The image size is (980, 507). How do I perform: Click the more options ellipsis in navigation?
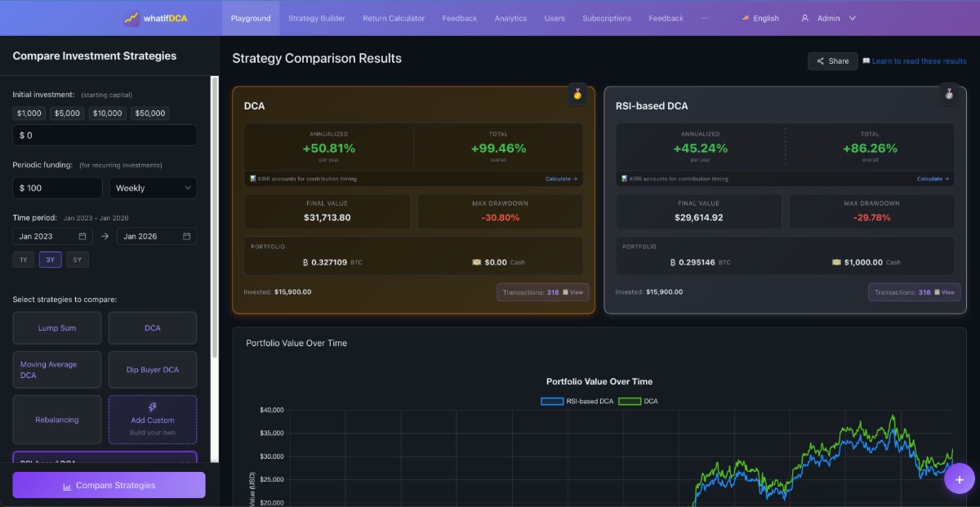pyautogui.click(x=705, y=18)
